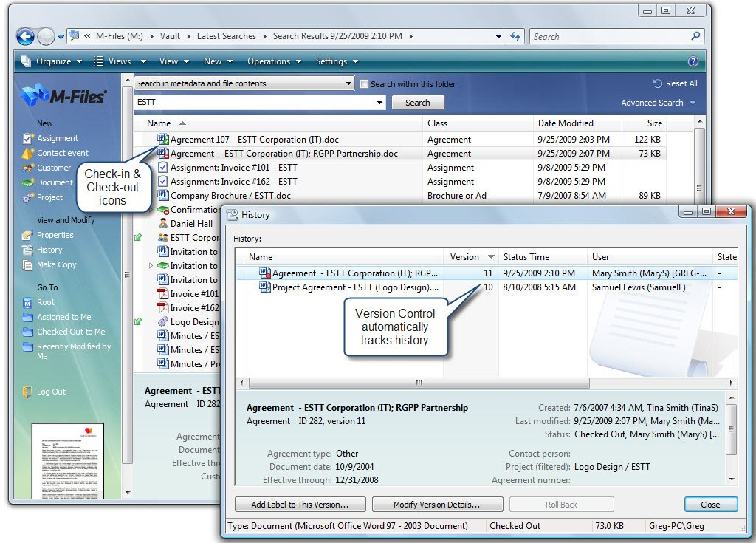Click the Project Agreement version 10 icon

265,287
